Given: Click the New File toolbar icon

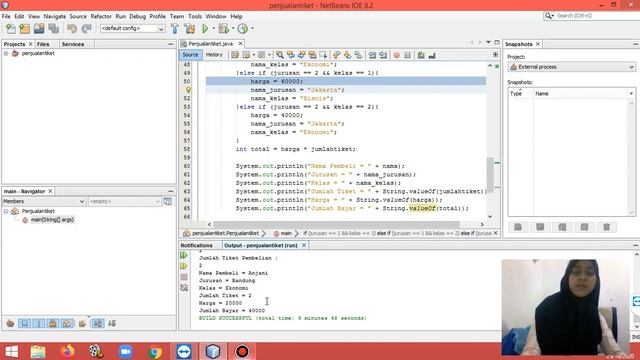Looking at the screenshot, I should point(11,29).
